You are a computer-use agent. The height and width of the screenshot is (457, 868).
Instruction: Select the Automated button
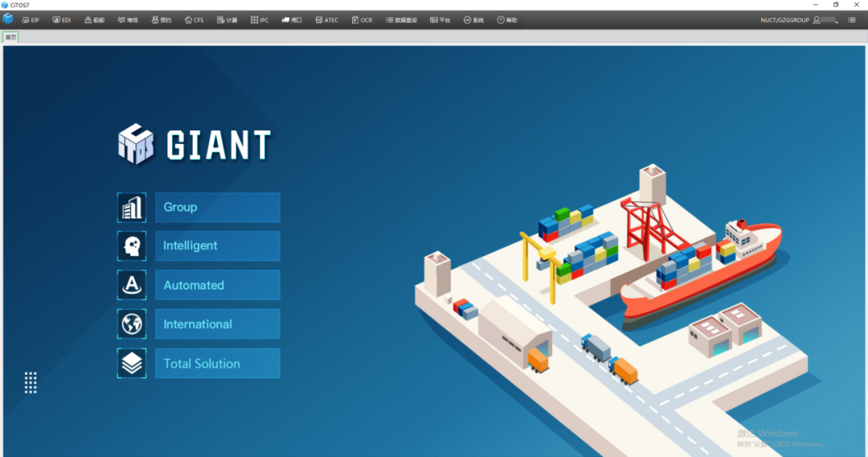pyautogui.click(x=218, y=285)
